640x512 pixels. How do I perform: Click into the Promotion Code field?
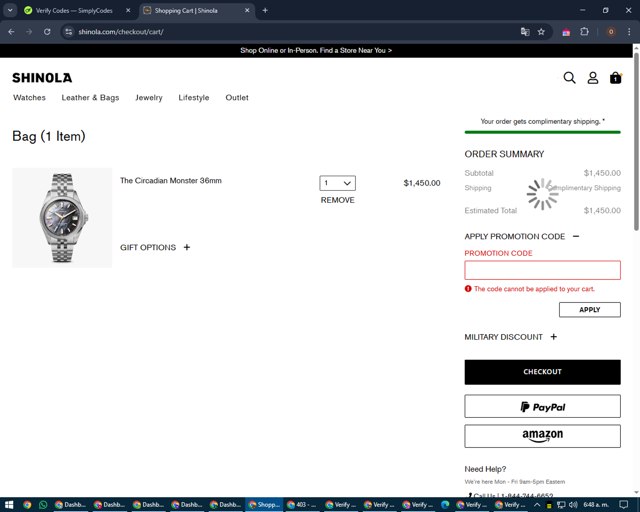[x=542, y=270]
